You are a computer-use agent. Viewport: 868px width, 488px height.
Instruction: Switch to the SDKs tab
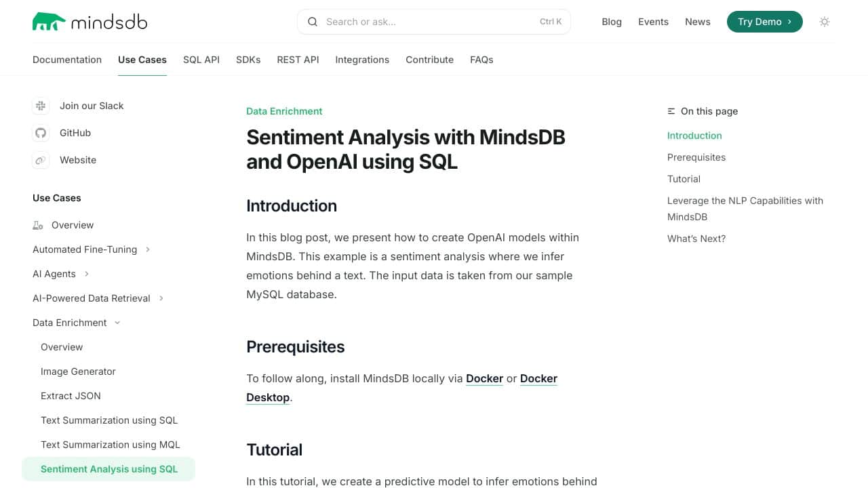coord(248,60)
